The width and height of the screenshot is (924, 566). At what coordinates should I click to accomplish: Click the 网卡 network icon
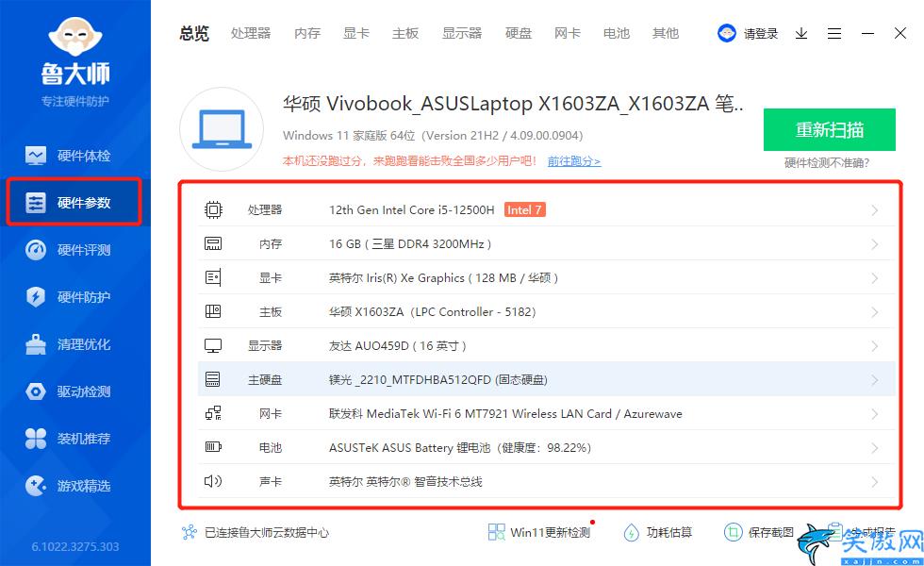(x=213, y=413)
